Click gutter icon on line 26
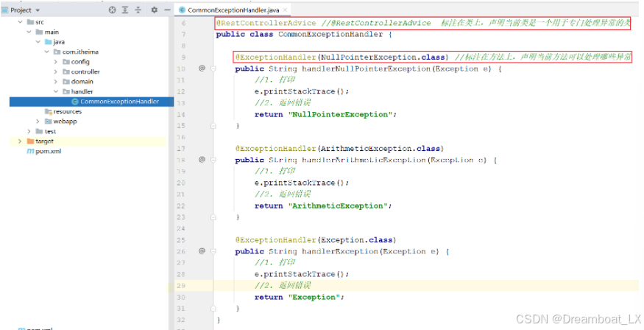This screenshot has width=644, height=330. tap(202, 250)
